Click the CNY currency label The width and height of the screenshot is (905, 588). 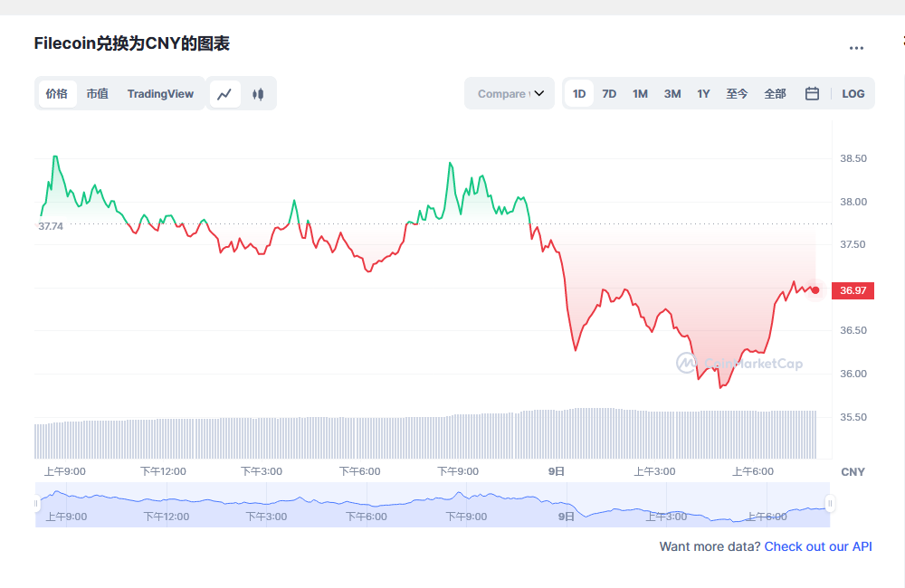click(x=853, y=472)
